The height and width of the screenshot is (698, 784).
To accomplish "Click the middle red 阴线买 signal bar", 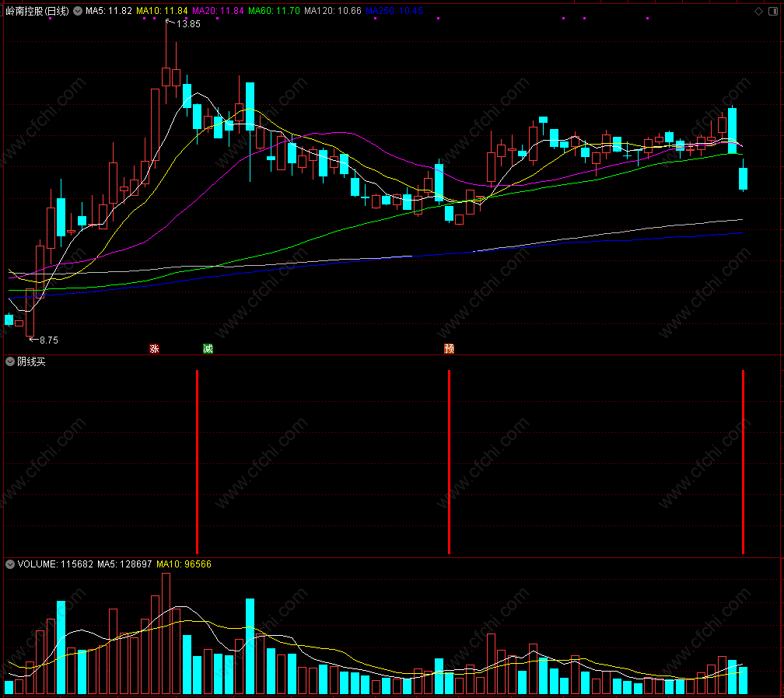I will pos(450,462).
